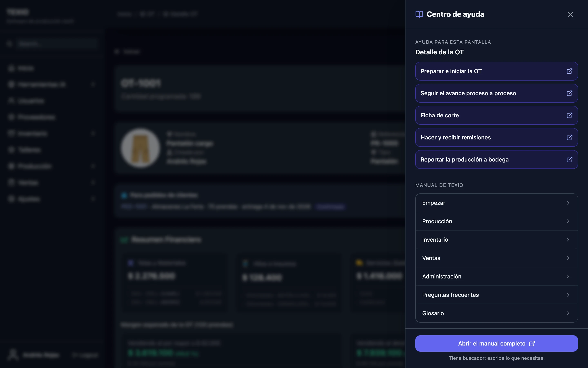
Task: Expand the Inventario chevron
Action: click(x=568, y=240)
